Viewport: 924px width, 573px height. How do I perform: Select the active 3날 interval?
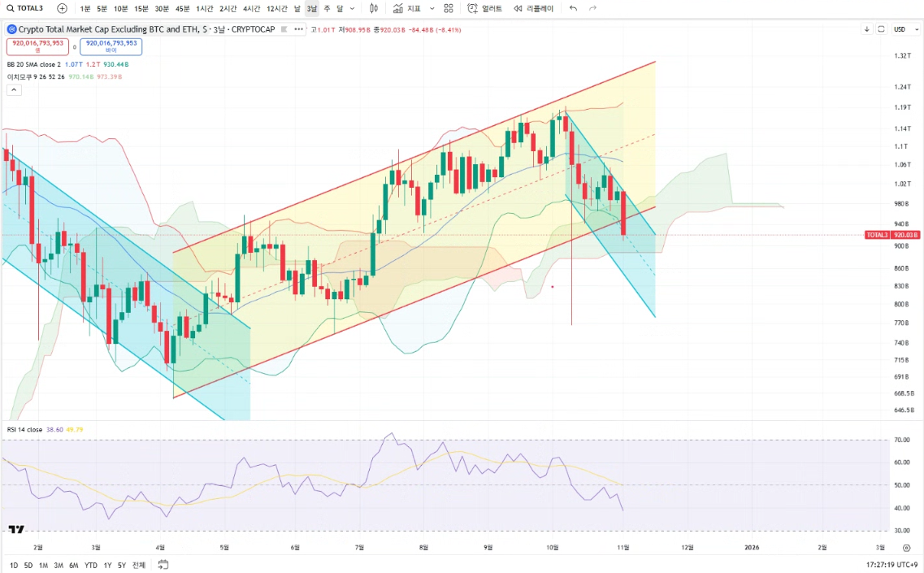click(x=312, y=9)
